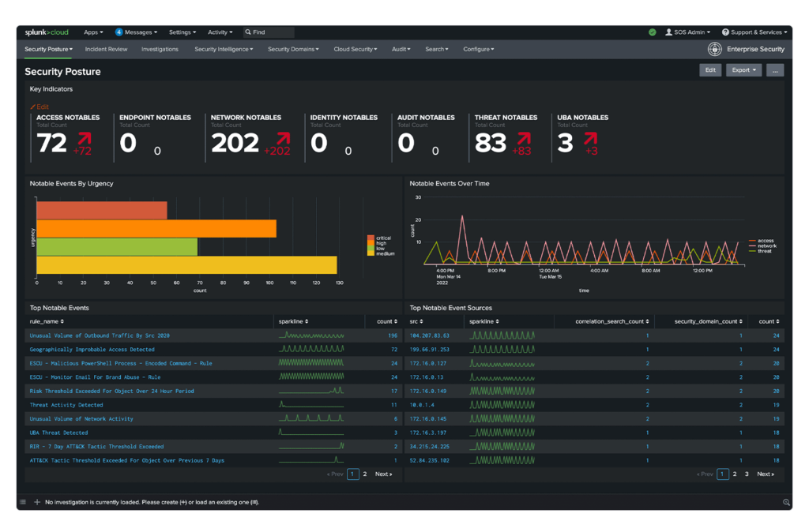Click the splunk>cloud logo
The height and width of the screenshot is (532, 809).
click(x=45, y=32)
